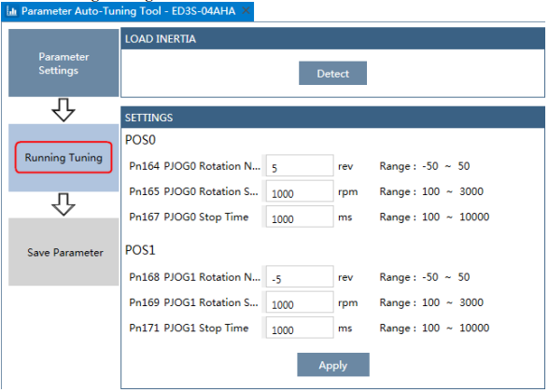This screenshot has width=549, height=392.
Task: Edit the Pn165 PJOG0 Rotation Speed field
Action: click(x=300, y=191)
